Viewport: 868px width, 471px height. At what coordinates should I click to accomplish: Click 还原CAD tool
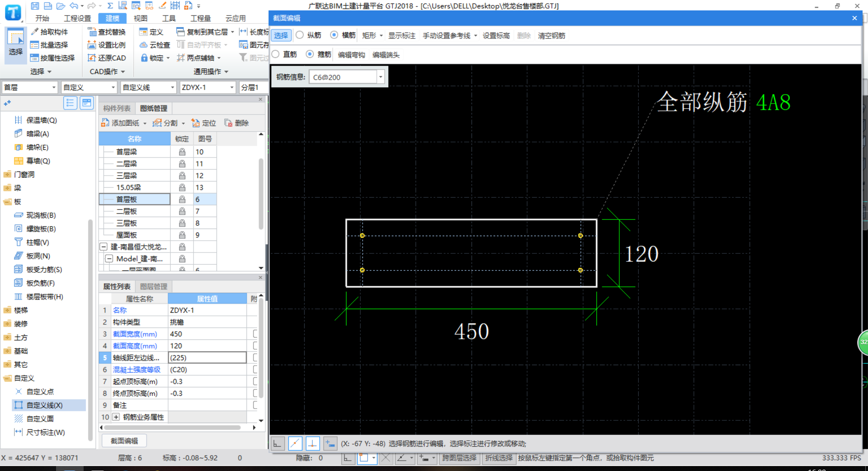click(x=107, y=58)
